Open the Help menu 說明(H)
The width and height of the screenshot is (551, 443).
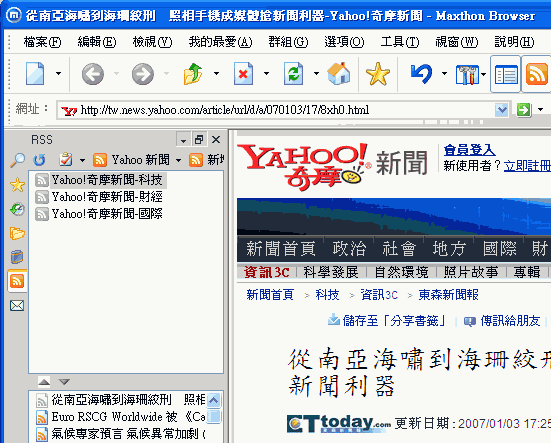[x=514, y=42]
